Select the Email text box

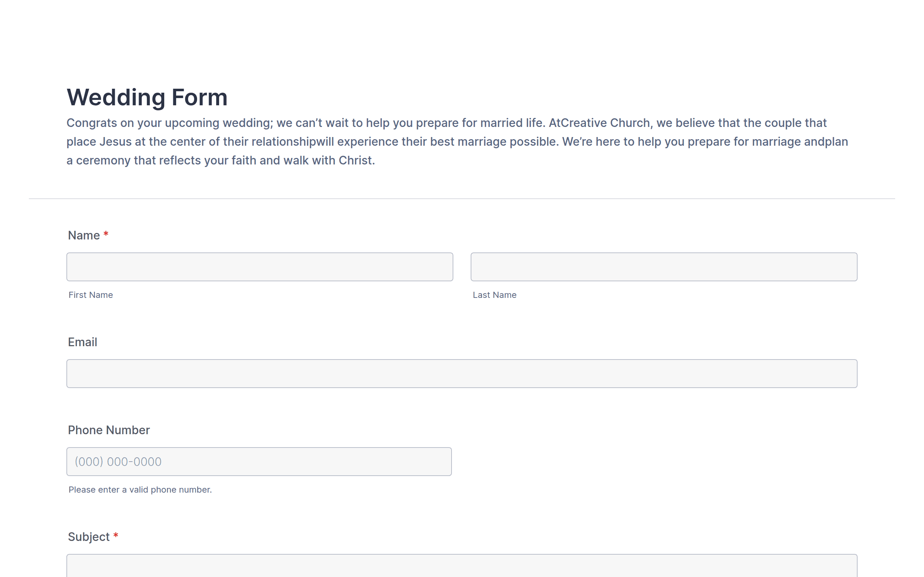click(462, 374)
